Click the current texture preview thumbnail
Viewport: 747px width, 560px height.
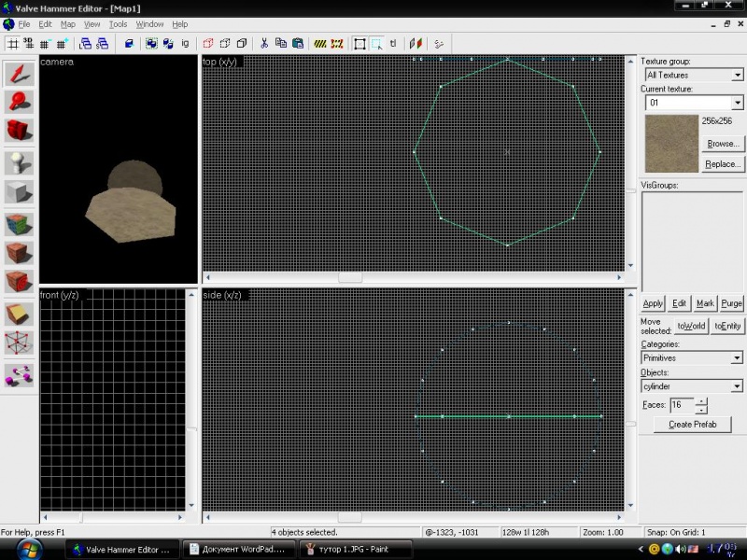(x=671, y=144)
